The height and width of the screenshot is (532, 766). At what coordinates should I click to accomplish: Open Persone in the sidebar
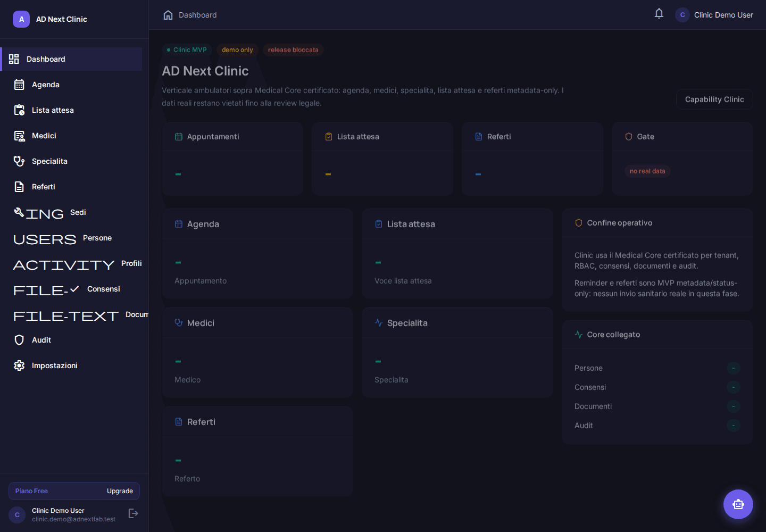pyautogui.click(x=71, y=238)
